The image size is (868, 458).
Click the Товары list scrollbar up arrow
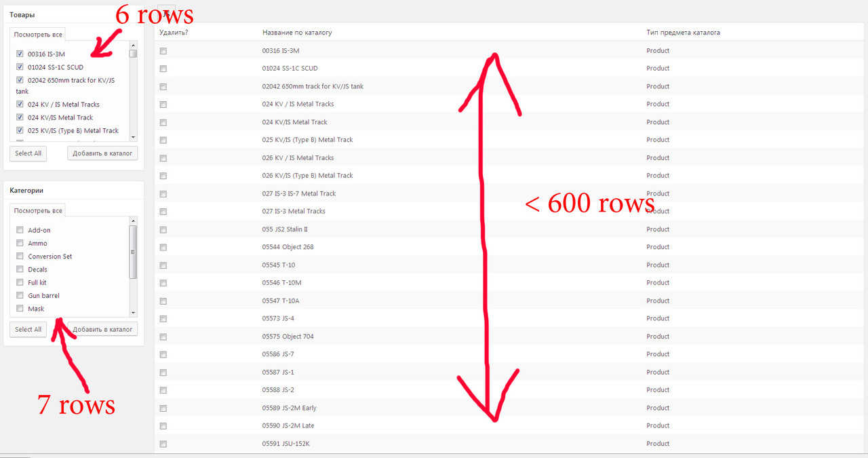click(134, 45)
